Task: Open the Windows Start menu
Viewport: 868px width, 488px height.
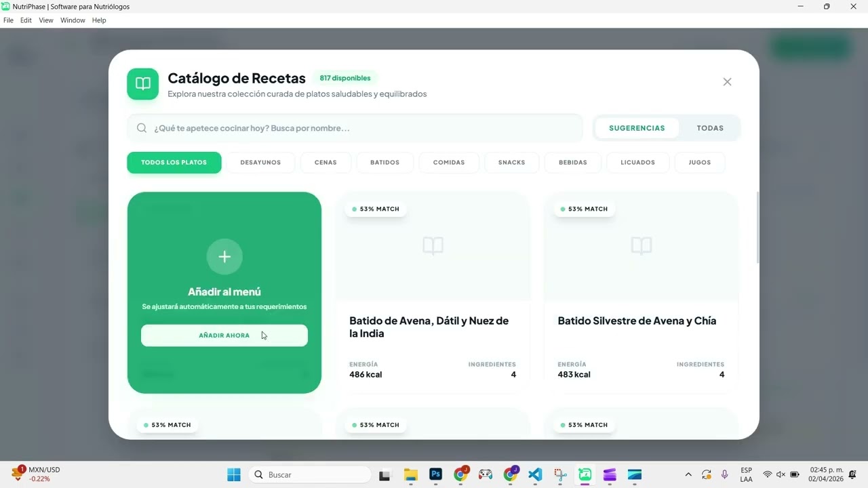Action: (x=234, y=474)
